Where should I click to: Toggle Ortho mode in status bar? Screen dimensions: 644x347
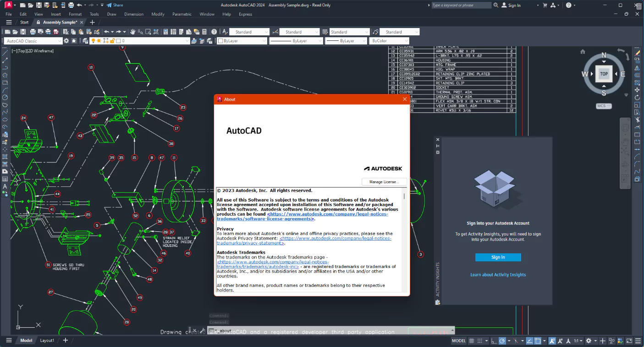[x=494, y=341]
